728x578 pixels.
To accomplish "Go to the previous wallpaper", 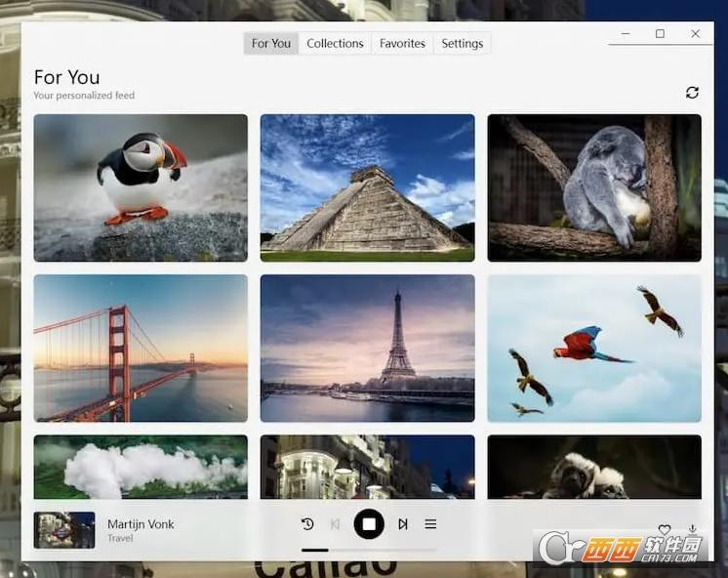I will point(335,524).
